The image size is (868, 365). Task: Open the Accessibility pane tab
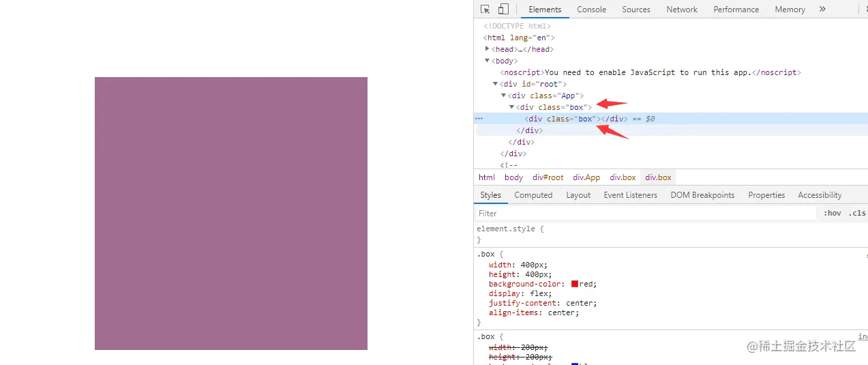click(820, 195)
